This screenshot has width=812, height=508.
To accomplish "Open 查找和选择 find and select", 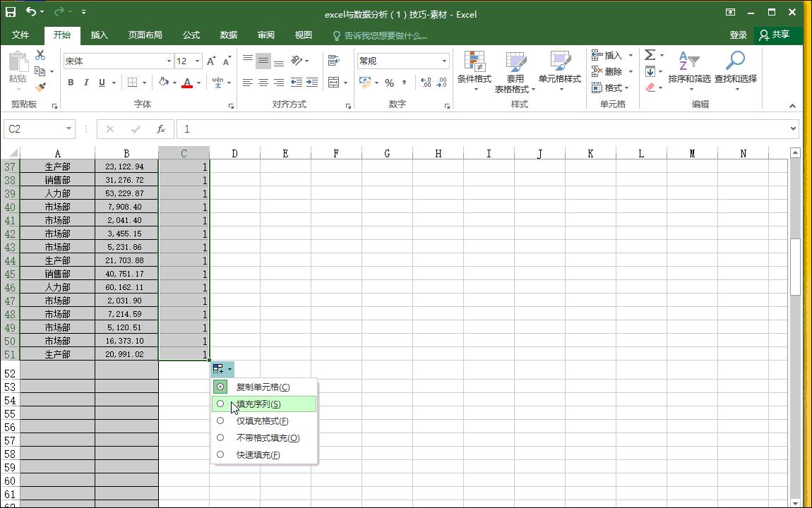I will pos(735,71).
